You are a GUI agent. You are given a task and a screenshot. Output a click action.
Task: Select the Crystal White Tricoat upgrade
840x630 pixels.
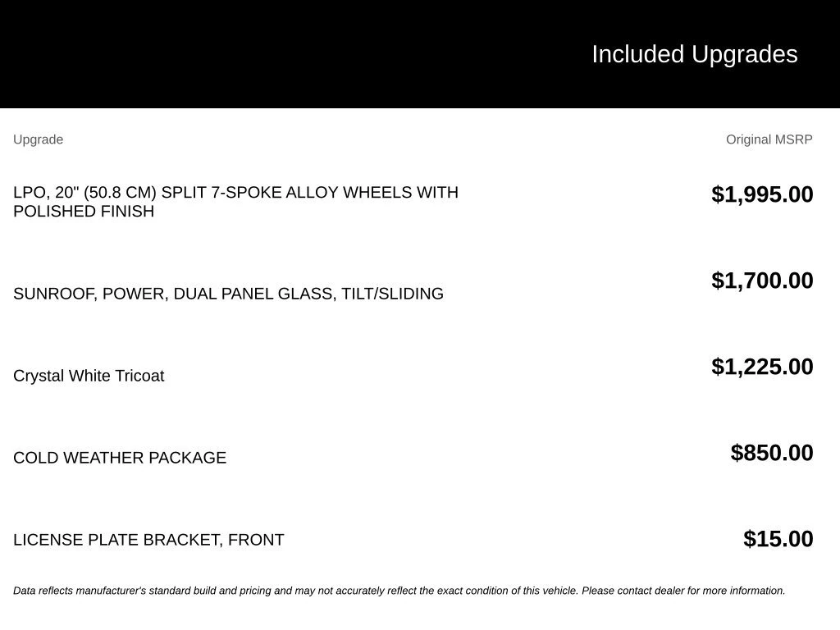89,376
